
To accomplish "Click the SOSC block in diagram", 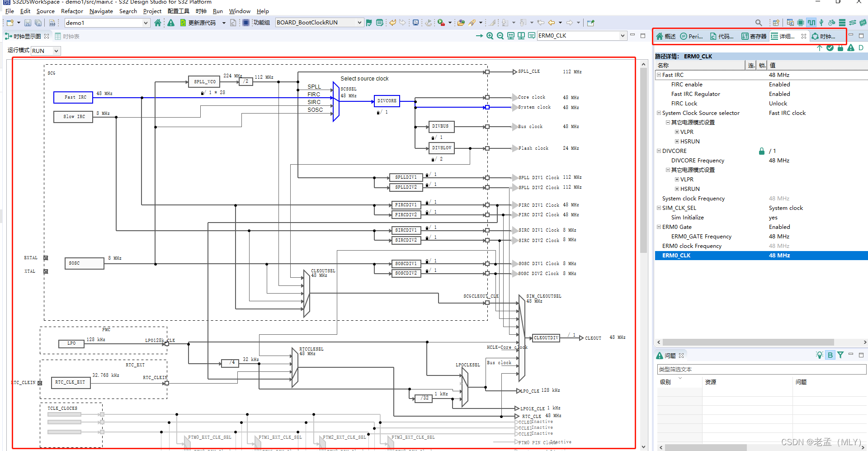I will tap(85, 263).
